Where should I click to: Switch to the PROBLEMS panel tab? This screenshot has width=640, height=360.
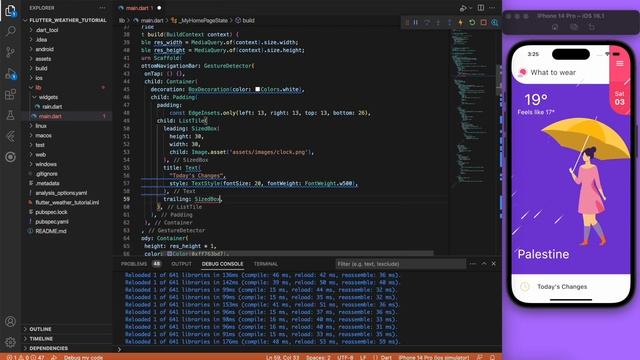pyautogui.click(x=134, y=264)
